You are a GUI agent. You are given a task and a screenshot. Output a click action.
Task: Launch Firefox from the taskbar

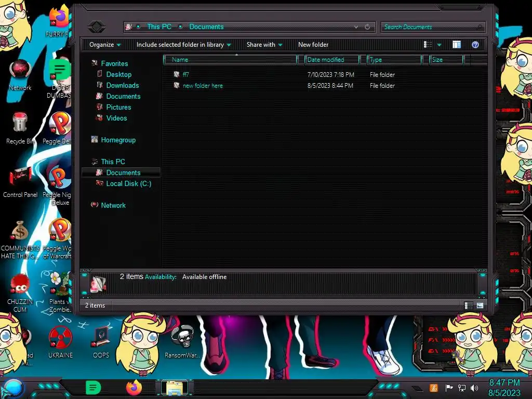coord(134,388)
